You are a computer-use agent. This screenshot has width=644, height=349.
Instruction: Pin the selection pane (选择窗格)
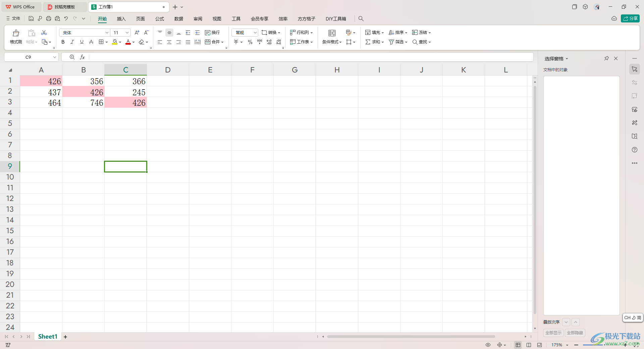[x=606, y=58]
